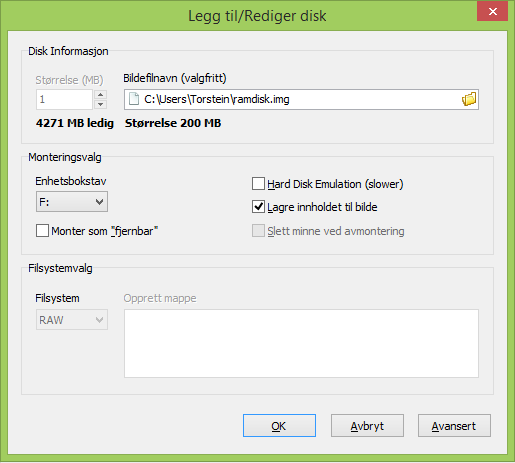
Task: Uncheck Lagre innholdet til bilde
Action: tap(258, 207)
